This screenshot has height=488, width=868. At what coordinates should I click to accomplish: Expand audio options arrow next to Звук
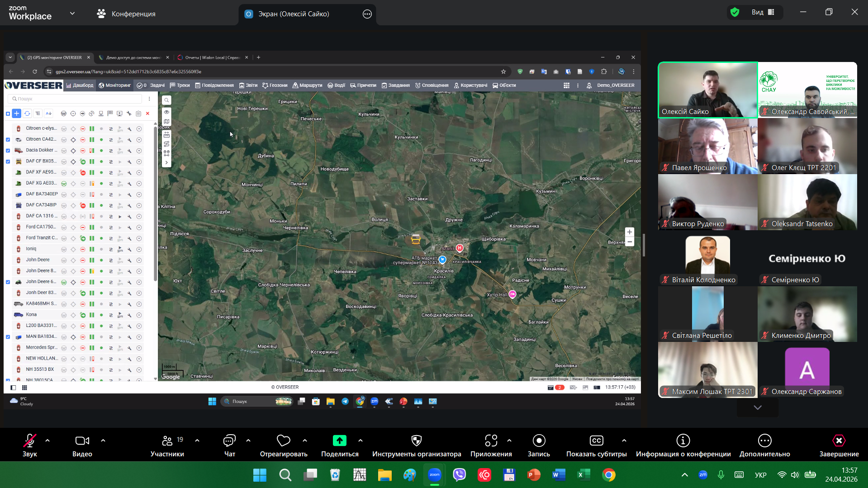(x=47, y=441)
